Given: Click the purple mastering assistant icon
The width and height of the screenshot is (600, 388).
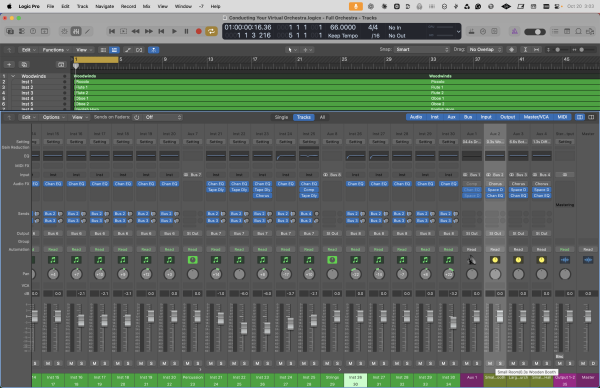Looking at the screenshot, I should pyautogui.click(x=515, y=31).
